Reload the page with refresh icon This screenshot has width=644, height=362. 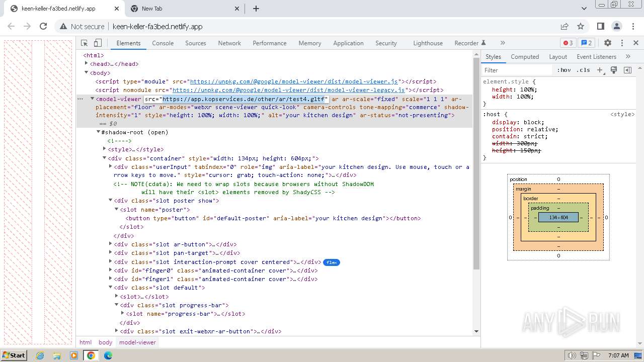tap(43, 26)
